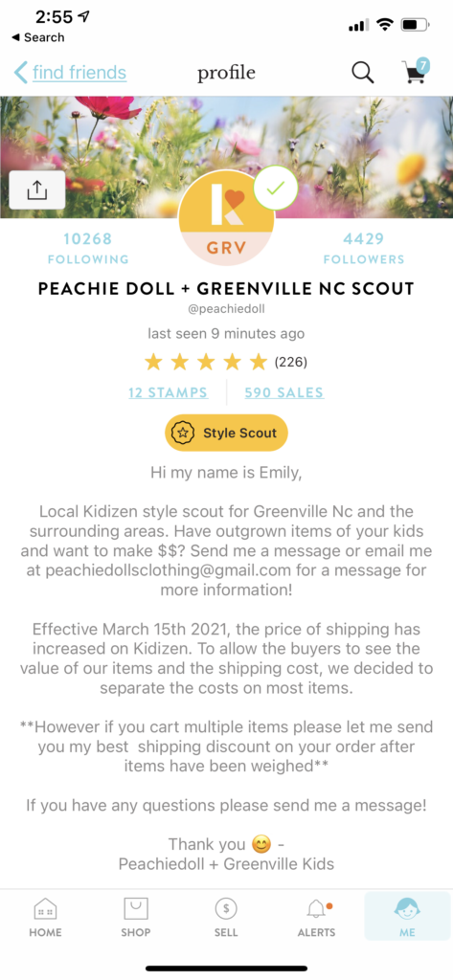The image size is (453, 980).
Task: Go to the Home tab
Action: pyautogui.click(x=45, y=918)
